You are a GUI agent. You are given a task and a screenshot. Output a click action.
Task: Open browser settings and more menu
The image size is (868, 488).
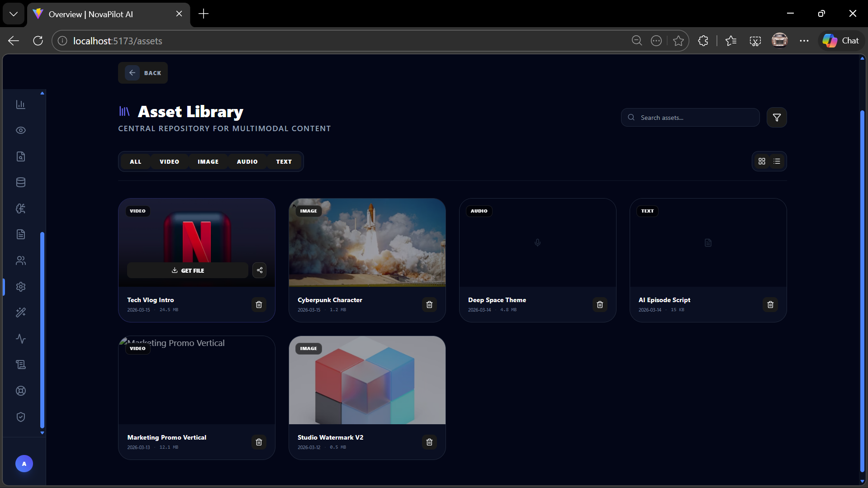point(804,41)
